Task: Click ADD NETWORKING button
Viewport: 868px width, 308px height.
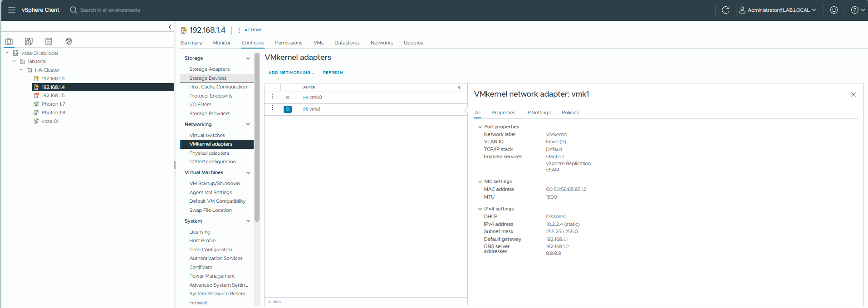Action: (x=291, y=73)
